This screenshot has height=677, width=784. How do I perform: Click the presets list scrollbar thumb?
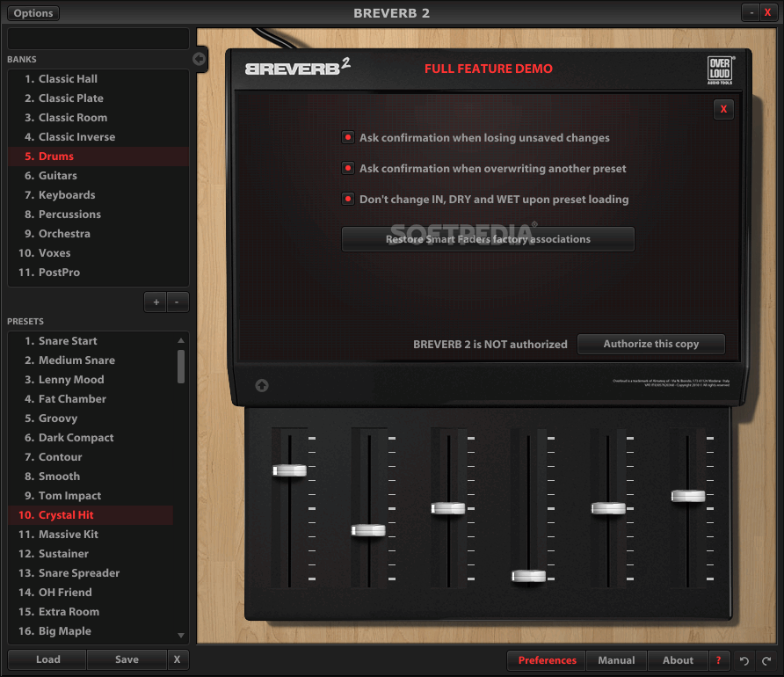point(181,367)
